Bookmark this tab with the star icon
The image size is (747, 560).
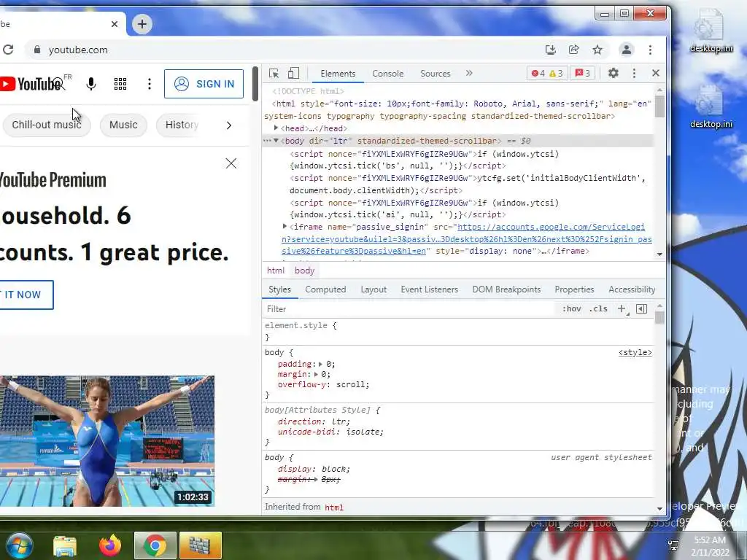(597, 50)
